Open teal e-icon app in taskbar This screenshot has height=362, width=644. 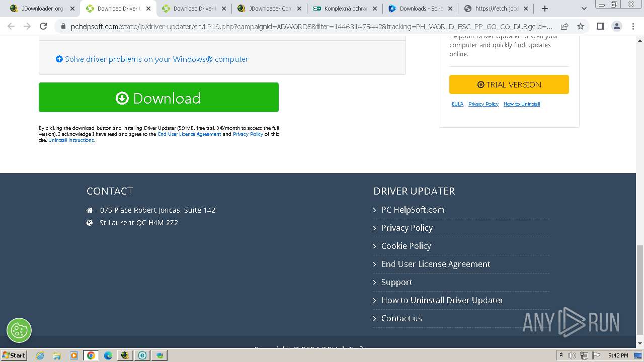[142, 355]
